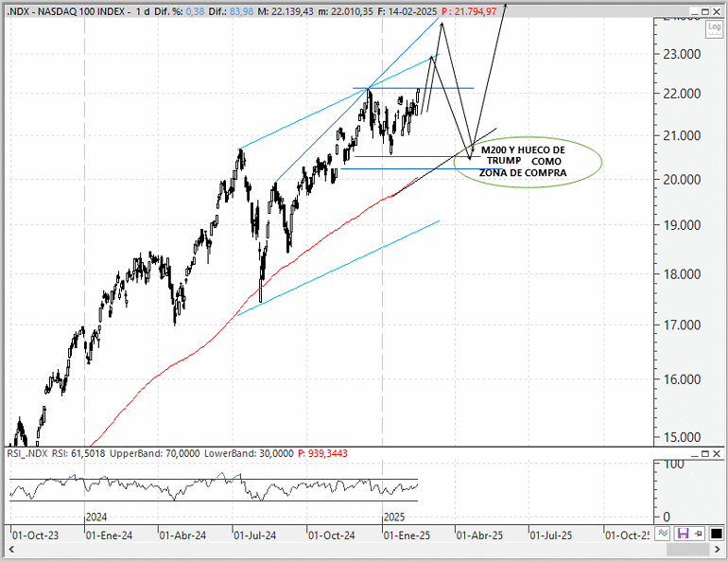The image size is (728, 562).
Task: Click the 15.000 price axis label
Action: pos(682,437)
